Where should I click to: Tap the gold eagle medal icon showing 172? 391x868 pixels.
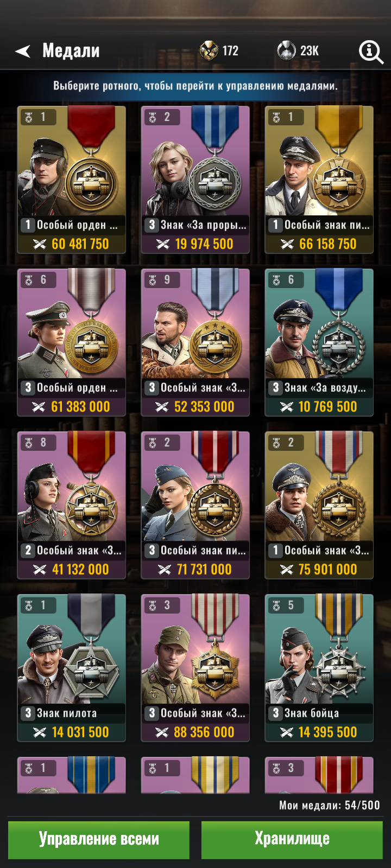(209, 50)
